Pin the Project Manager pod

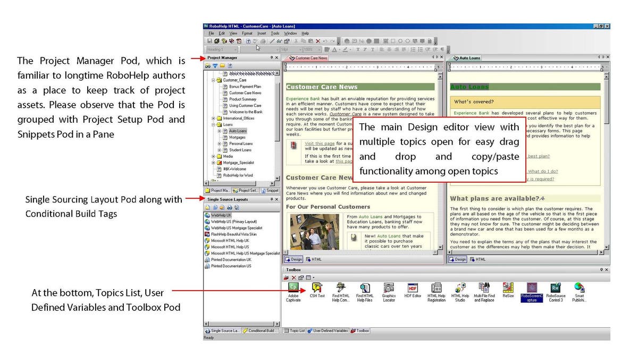273,57
